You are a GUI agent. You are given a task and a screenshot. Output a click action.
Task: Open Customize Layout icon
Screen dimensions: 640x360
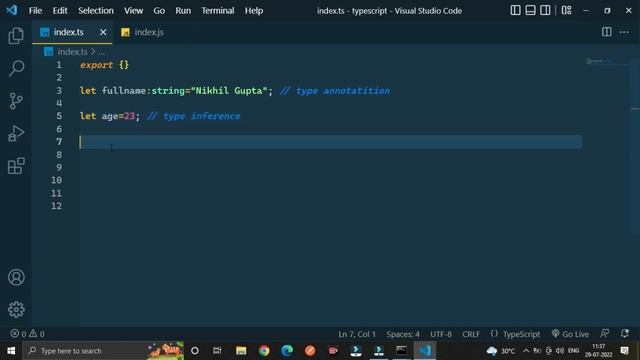(567, 10)
